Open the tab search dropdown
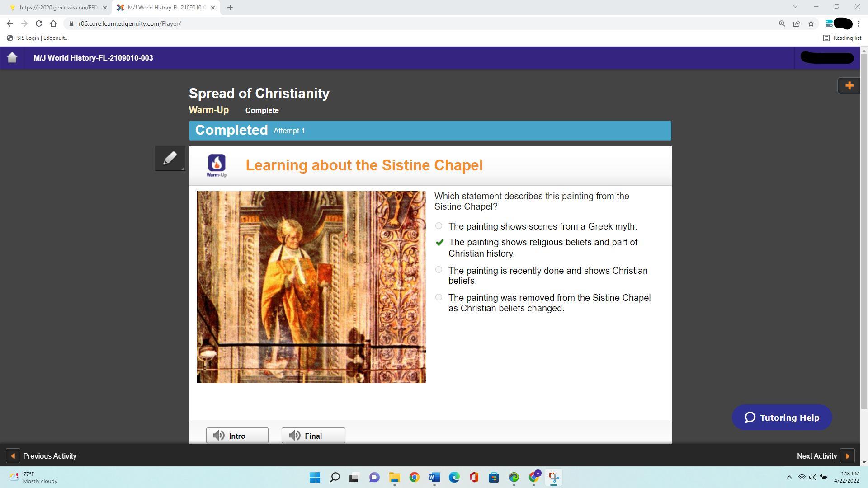 point(795,7)
